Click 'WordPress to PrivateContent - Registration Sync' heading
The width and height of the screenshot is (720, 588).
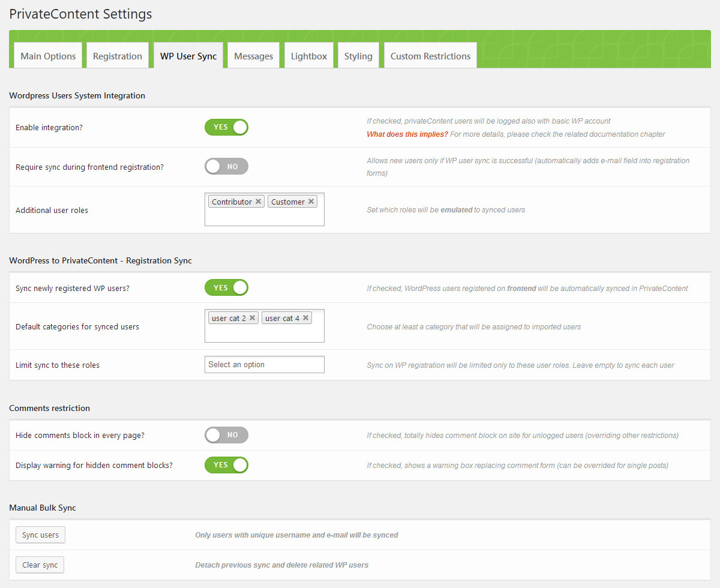(x=101, y=260)
